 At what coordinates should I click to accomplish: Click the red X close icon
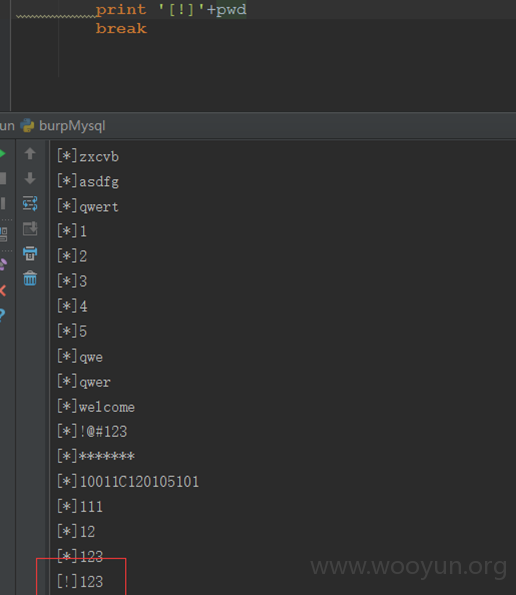(3, 291)
